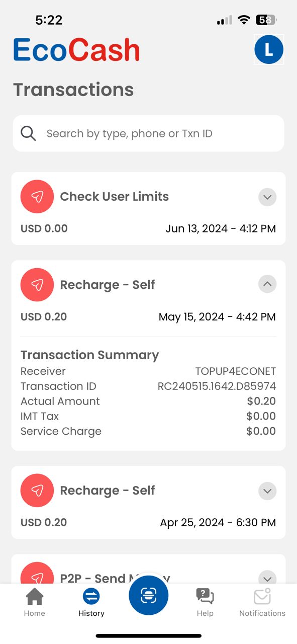This screenshot has height=644, width=297.
Task: Expand the Apr 25 Recharge - Self transaction
Action: pyautogui.click(x=267, y=491)
